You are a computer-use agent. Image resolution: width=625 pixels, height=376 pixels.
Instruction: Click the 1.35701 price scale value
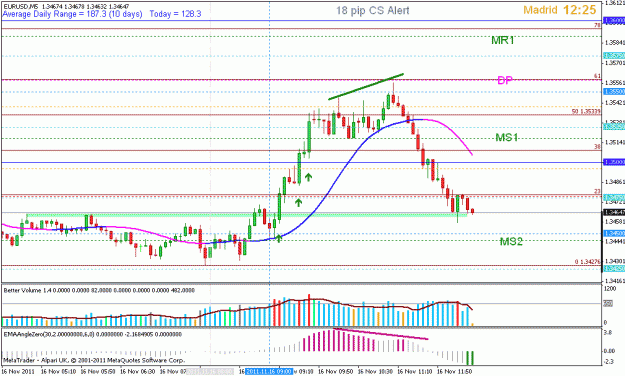(614, 63)
